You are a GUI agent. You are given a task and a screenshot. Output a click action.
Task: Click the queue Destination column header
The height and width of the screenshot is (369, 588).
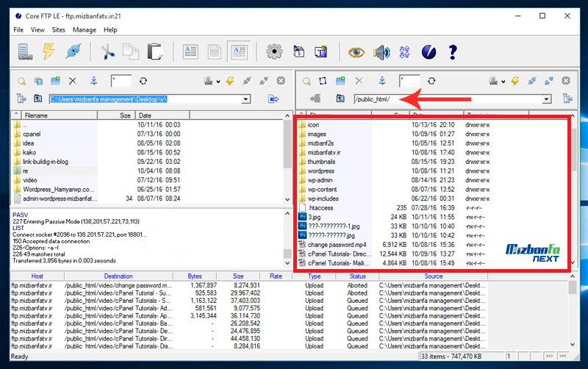pyautogui.click(x=118, y=276)
